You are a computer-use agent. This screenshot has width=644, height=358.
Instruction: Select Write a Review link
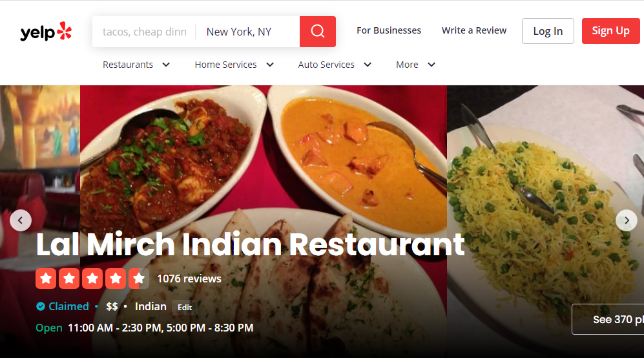tap(474, 30)
